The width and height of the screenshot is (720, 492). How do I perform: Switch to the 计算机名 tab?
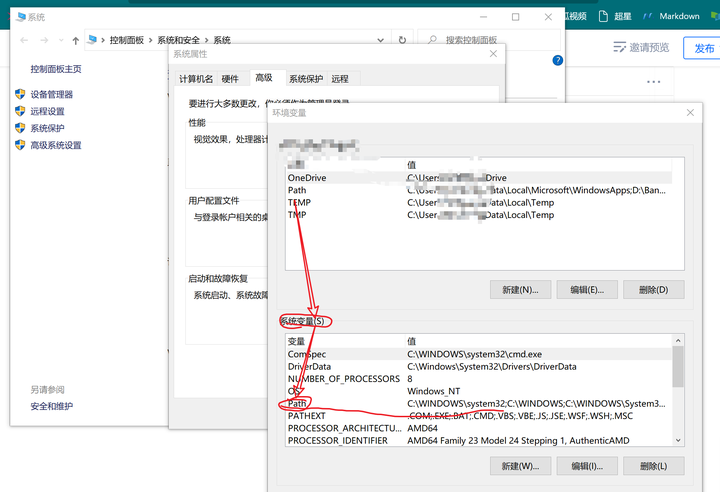pos(196,79)
